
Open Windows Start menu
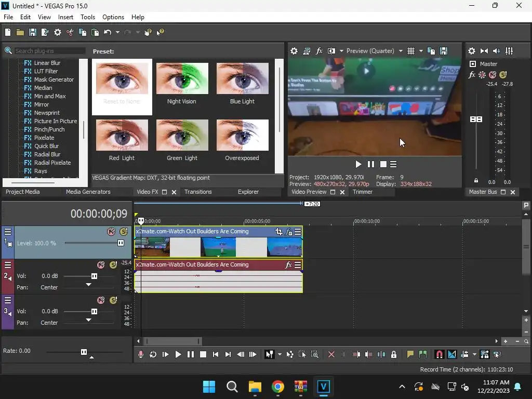click(x=209, y=387)
